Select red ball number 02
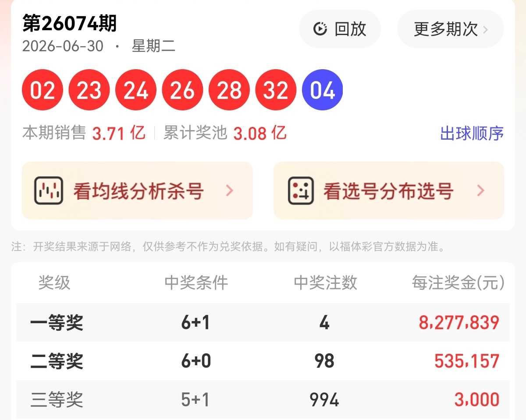 (x=43, y=90)
